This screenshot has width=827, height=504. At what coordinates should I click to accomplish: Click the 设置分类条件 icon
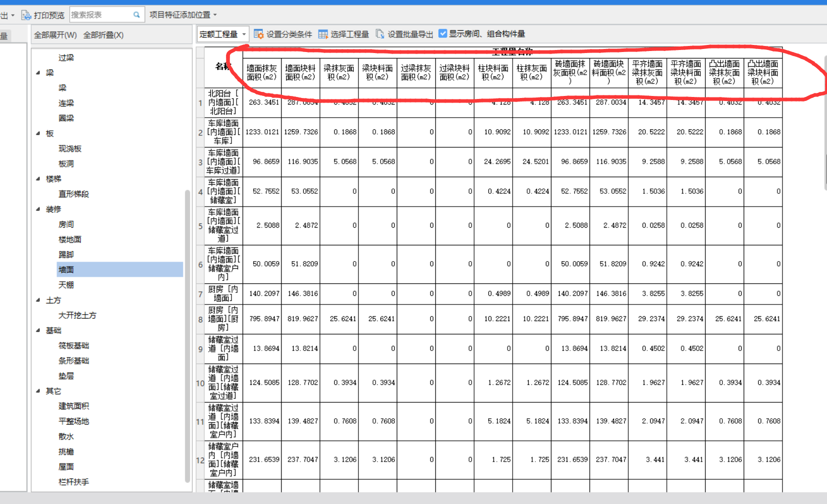pyautogui.click(x=258, y=34)
